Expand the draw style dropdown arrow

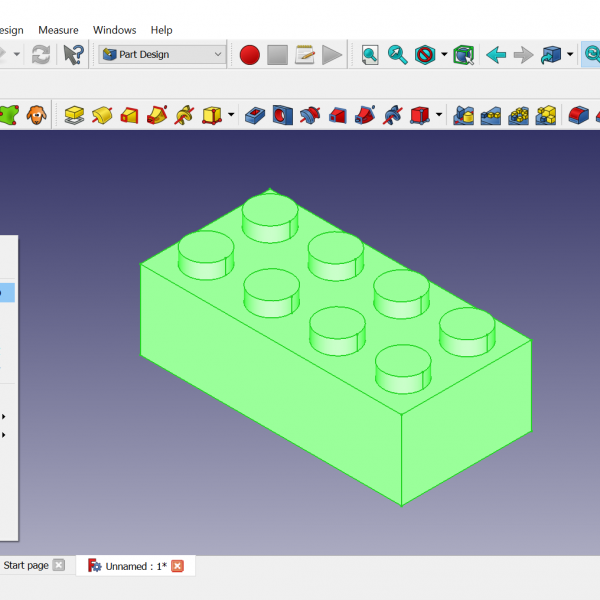443,55
